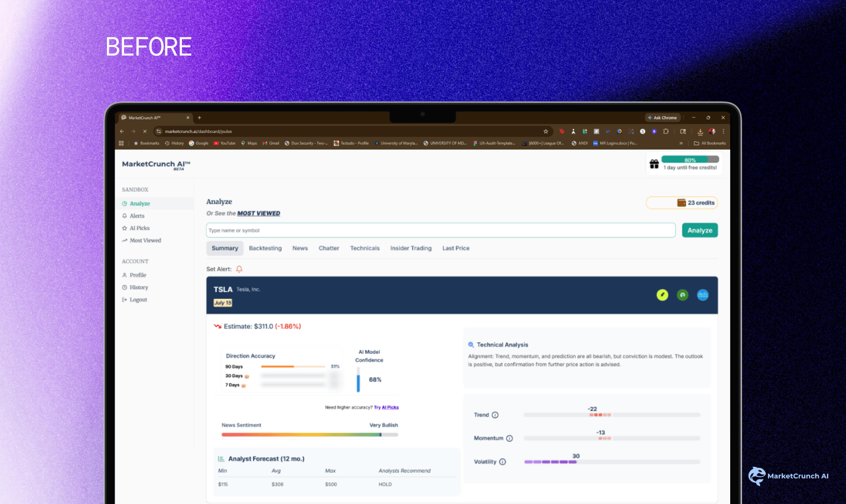The width and height of the screenshot is (846, 504).
Task: Select Alerts in the sidebar
Action: click(137, 216)
